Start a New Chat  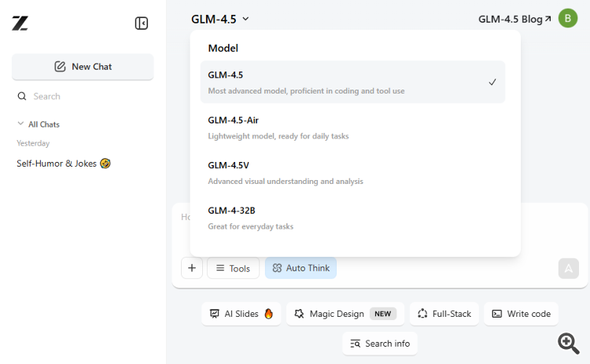click(83, 67)
